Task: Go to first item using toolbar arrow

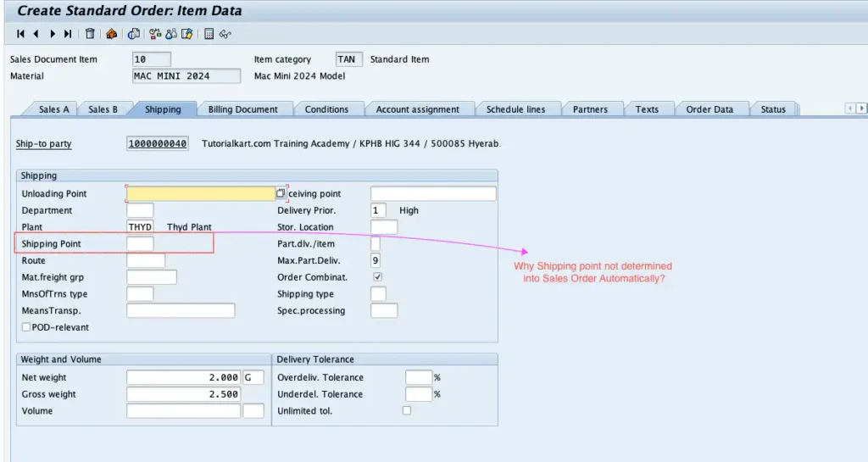Action: (20, 34)
